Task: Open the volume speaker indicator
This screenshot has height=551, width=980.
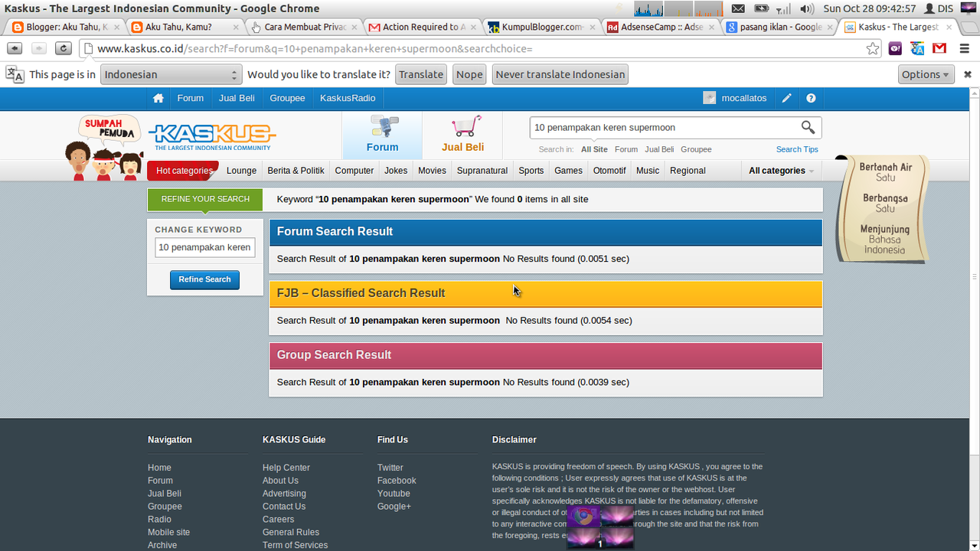Action: click(x=807, y=8)
